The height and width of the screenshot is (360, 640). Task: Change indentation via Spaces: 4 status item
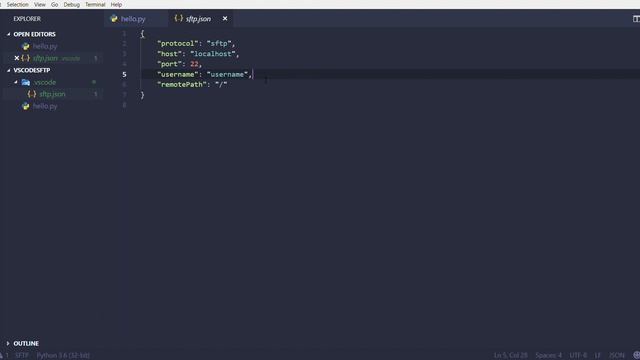(548, 356)
